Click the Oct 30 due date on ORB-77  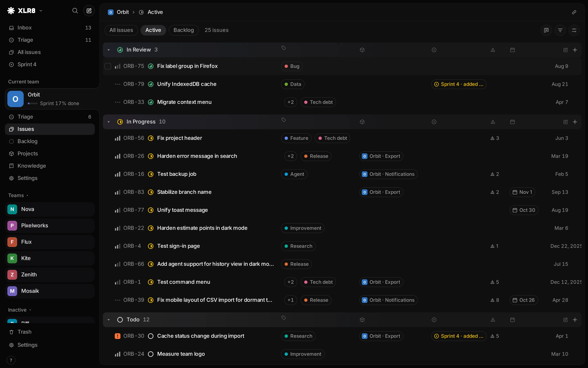524,210
